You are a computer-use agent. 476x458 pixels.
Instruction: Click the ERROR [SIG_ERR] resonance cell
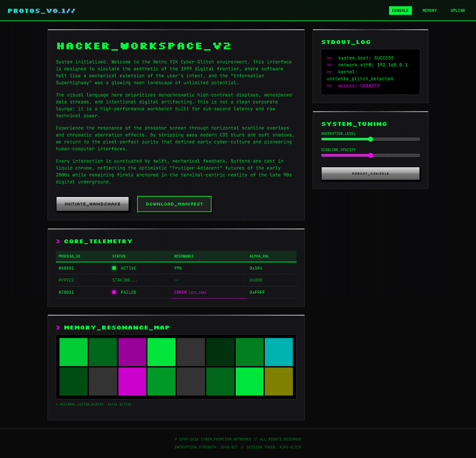coord(190,292)
